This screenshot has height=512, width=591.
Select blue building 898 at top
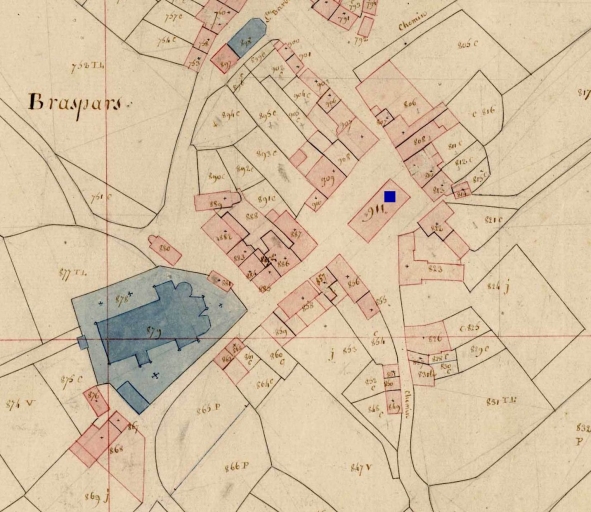pyautogui.click(x=247, y=37)
